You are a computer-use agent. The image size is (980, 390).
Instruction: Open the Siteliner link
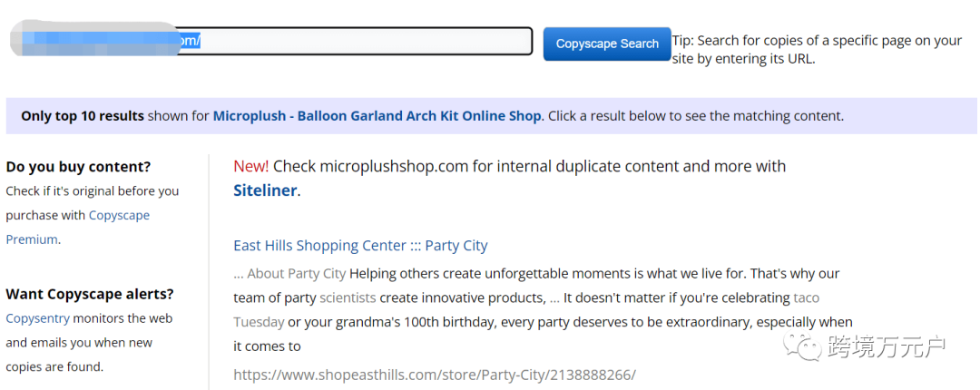[x=265, y=190]
